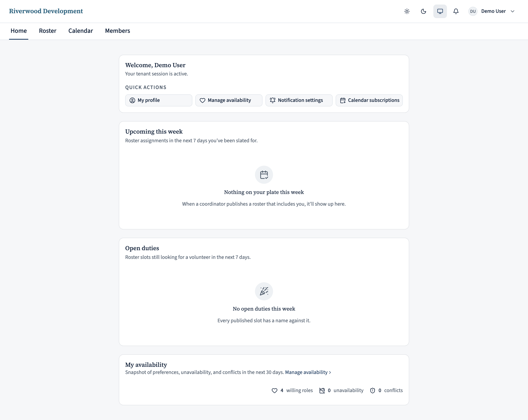Image resolution: width=528 pixels, height=420 pixels.
Task: Open Notification settings quick action
Action: pos(299,100)
